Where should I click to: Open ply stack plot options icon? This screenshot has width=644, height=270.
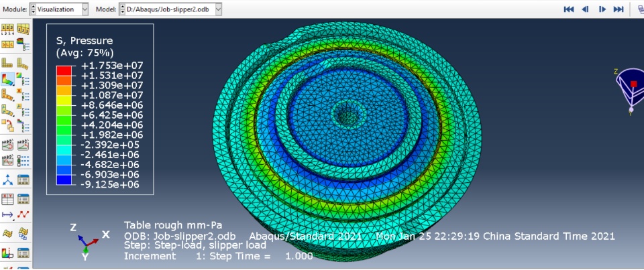(23, 126)
